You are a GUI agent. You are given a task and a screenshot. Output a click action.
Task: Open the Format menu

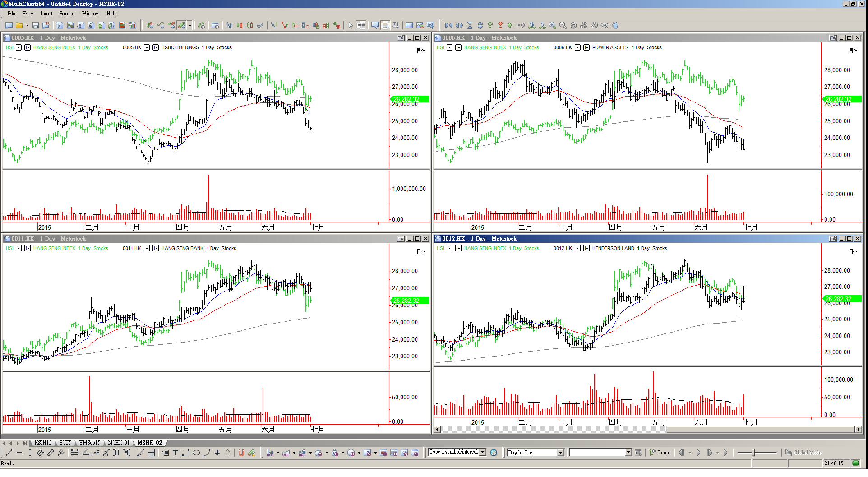coord(67,14)
